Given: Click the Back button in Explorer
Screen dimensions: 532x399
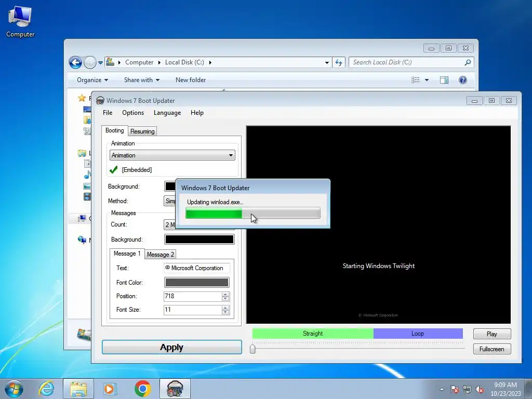Looking at the screenshot, I should tap(76, 62).
